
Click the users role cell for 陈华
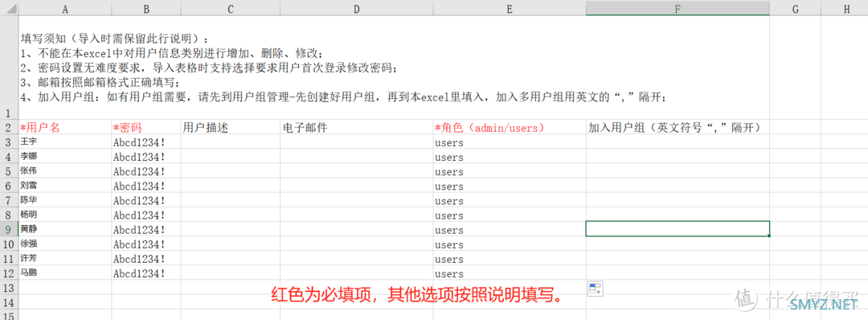pyautogui.click(x=510, y=200)
